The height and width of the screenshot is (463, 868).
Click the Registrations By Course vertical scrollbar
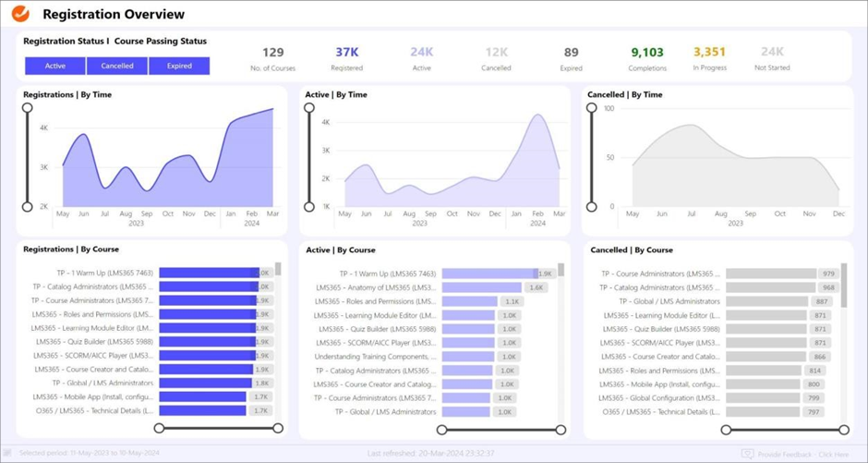click(x=278, y=270)
